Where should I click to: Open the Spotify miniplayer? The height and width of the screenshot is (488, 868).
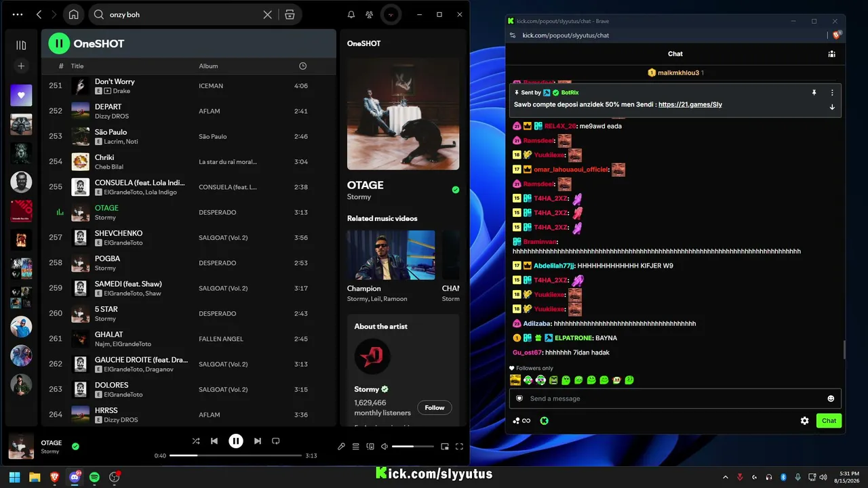click(445, 447)
